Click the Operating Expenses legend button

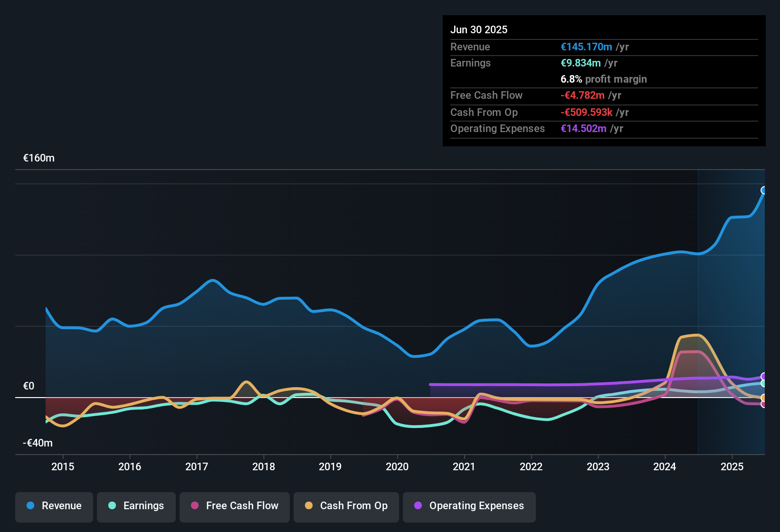[x=469, y=506]
